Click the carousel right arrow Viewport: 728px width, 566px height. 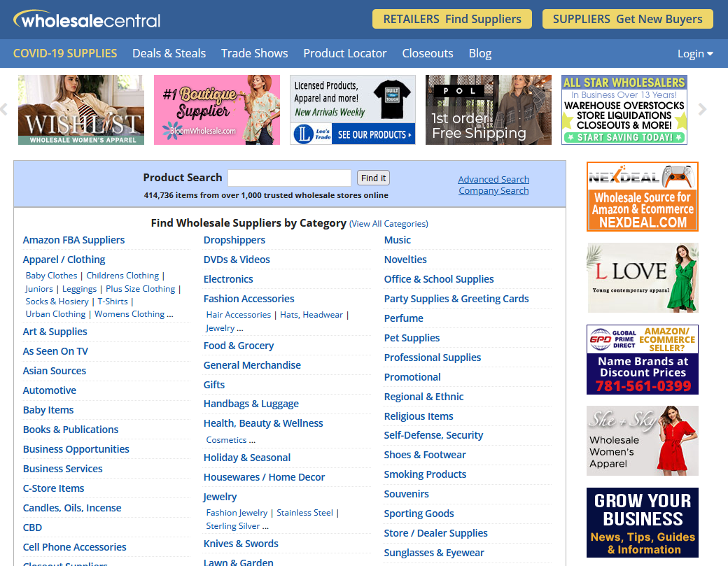click(x=702, y=109)
